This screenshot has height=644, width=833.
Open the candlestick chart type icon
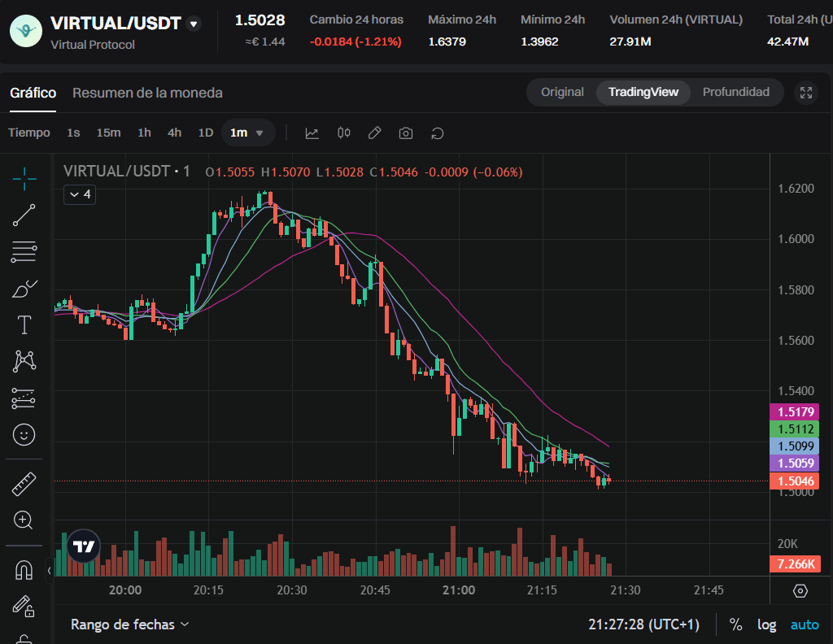343,133
